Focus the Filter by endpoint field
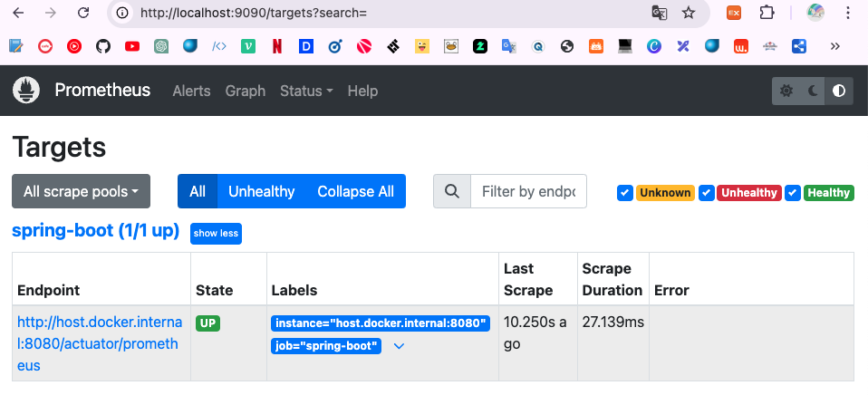 tap(528, 191)
